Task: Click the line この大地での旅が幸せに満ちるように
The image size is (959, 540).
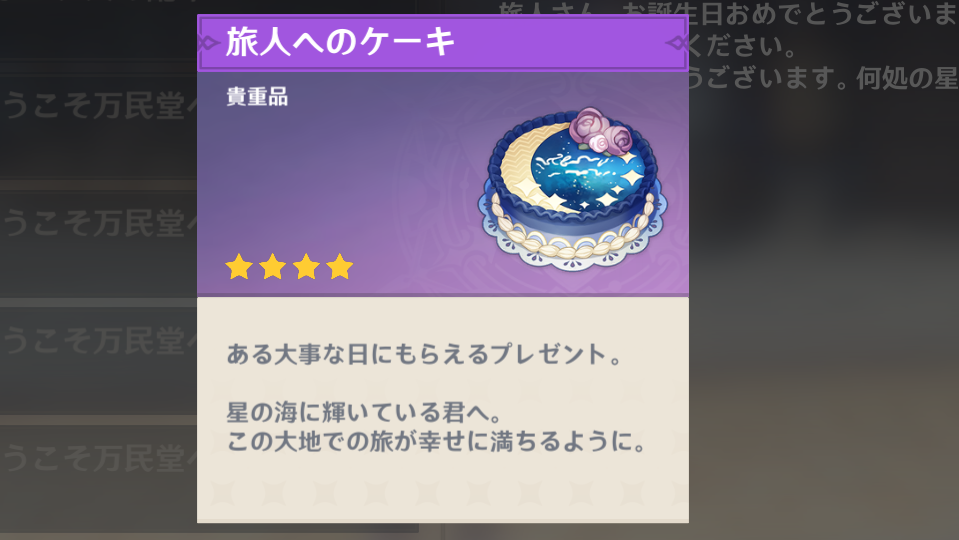Action: (x=437, y=441)
